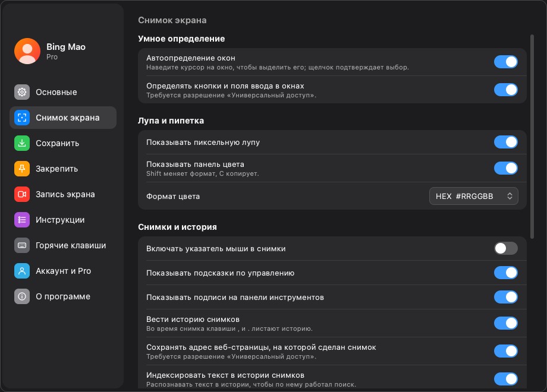This screenshot has height=392, width=547.
Task: Click the 'Shift меняет формат, C копирует.' hint
Action: (203, 173)
